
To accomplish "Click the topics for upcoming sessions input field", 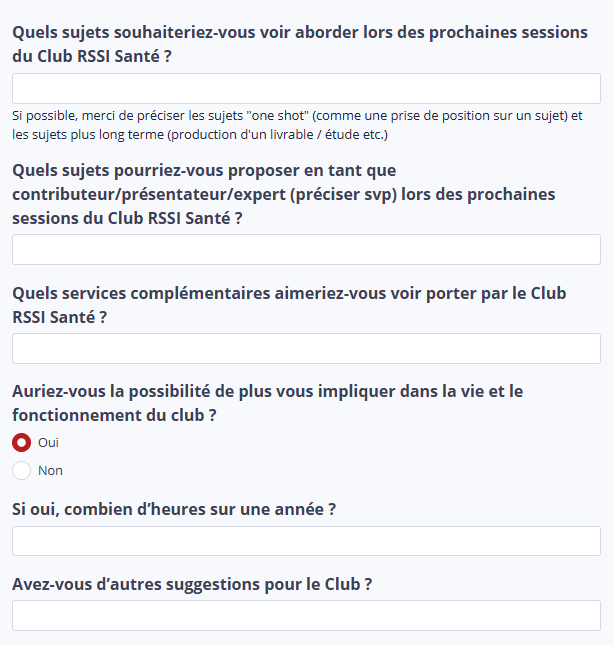I will pyautogui.click(x=306, y=88).
